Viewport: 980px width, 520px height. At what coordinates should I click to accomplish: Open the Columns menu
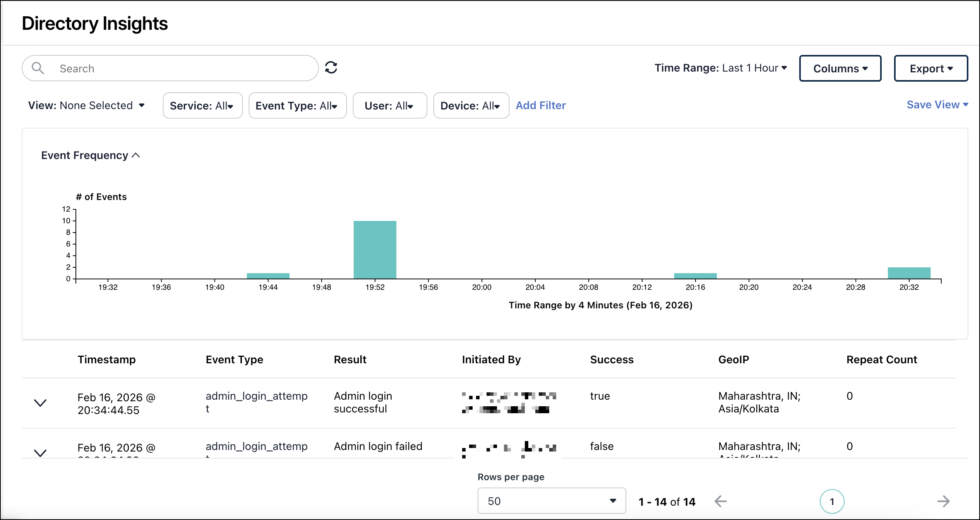coord(840,68)
